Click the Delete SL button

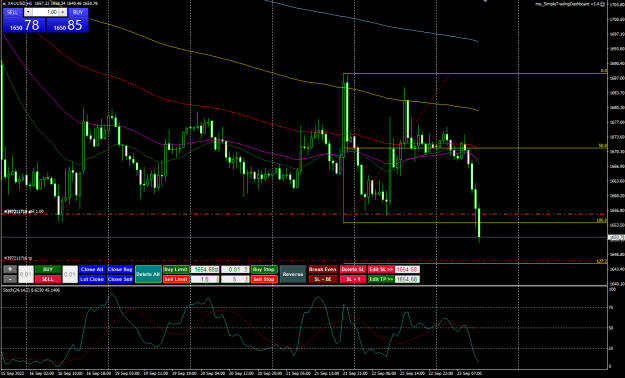point(353,270)
